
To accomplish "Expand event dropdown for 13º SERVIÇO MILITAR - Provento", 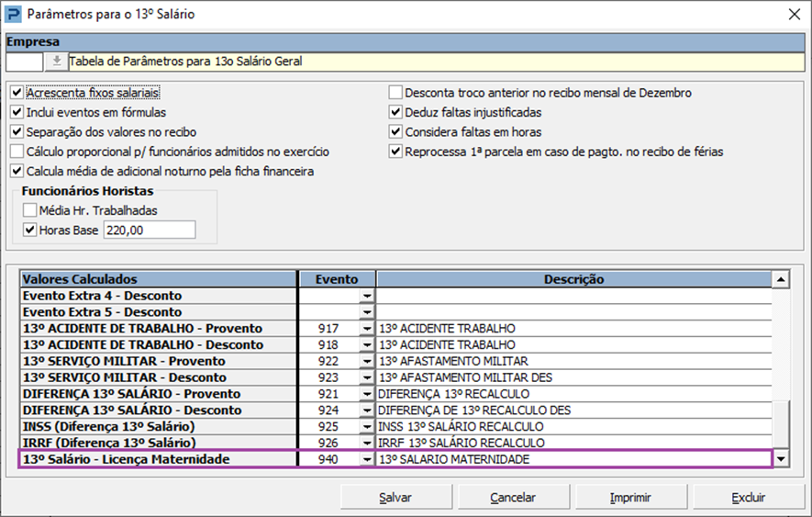I will [367, 361].
